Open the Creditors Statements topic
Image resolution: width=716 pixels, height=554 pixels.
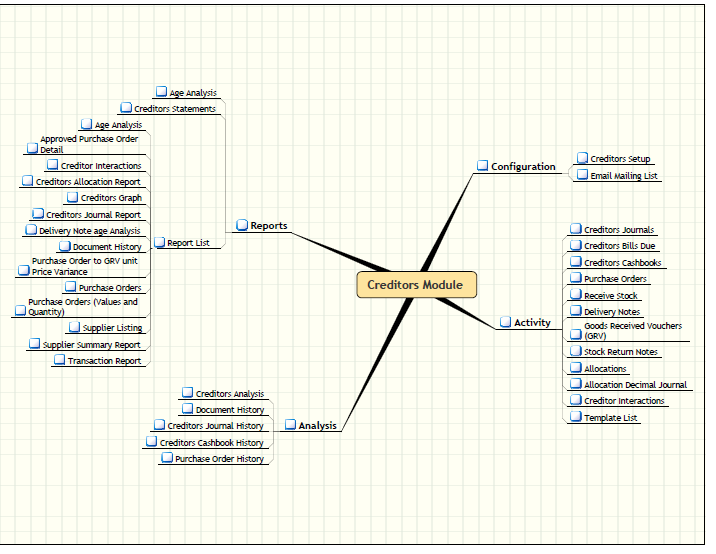point(174,109)
